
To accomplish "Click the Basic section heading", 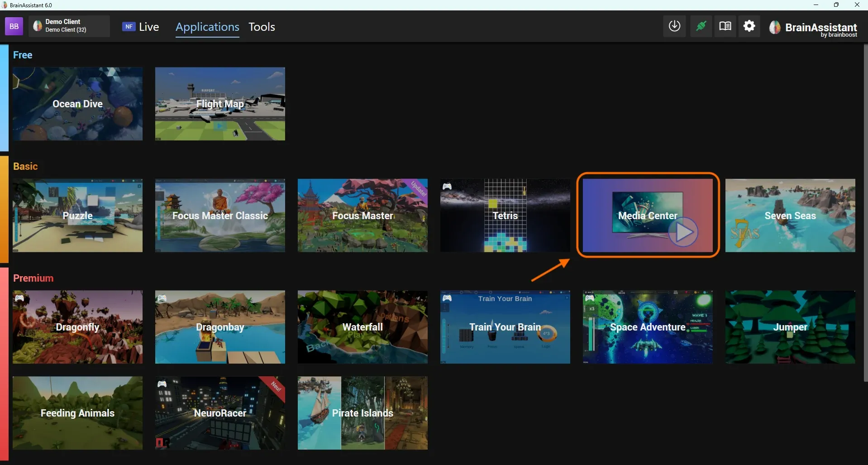I will [25, 166].
